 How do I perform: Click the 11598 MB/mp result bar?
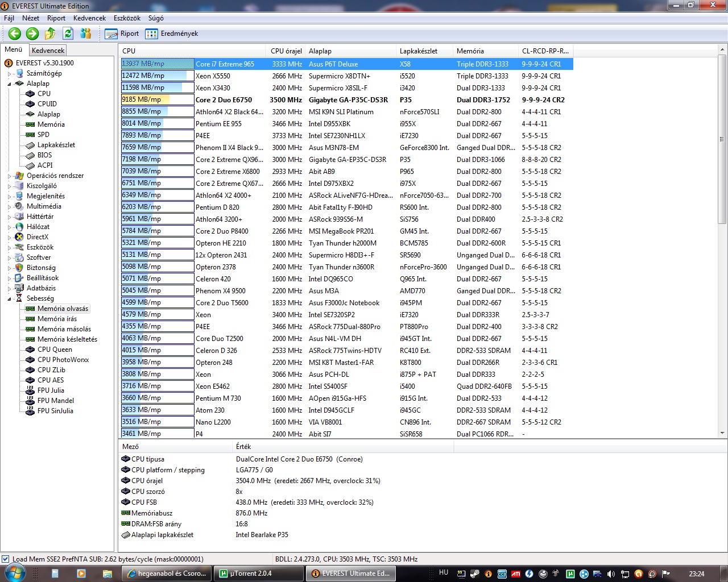click(158, 88)
